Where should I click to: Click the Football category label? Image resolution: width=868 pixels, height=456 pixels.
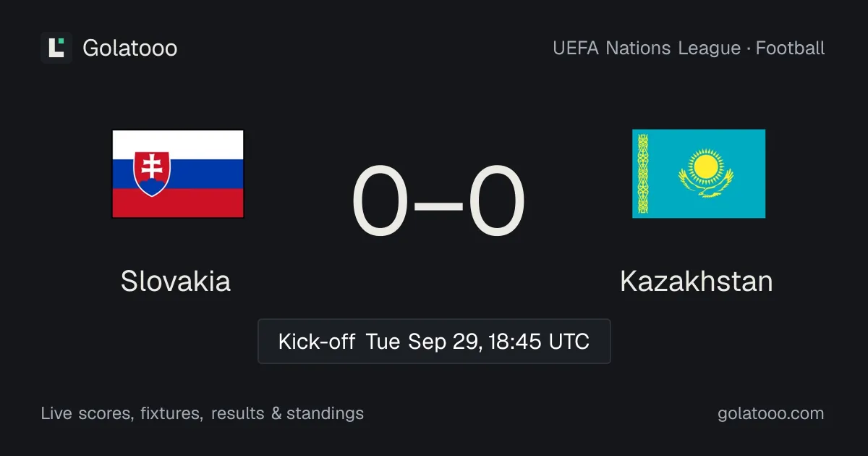click(791, 48)
